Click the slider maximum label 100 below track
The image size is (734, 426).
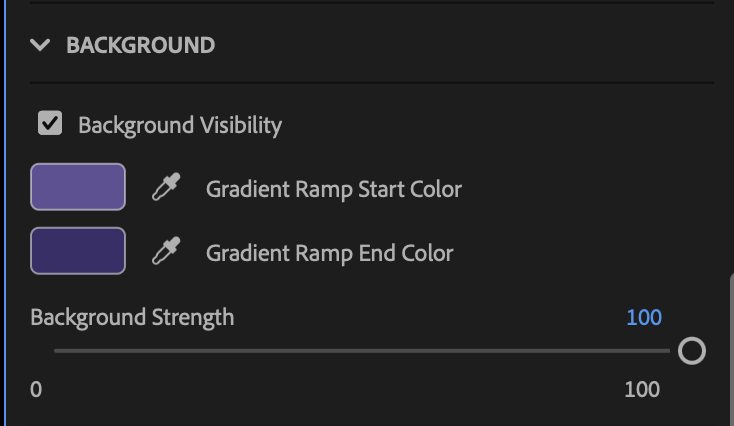(642, 389)
